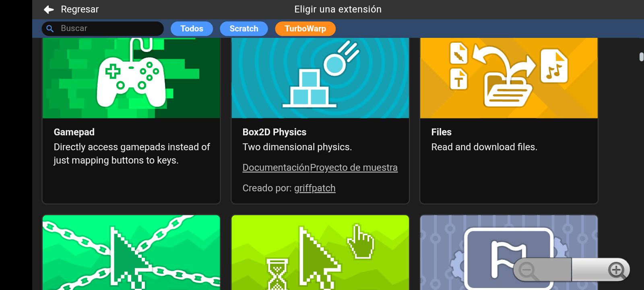
Task: Open the Proyecto de muestra link
Action: pyautogui.click(x=354, y=168)
